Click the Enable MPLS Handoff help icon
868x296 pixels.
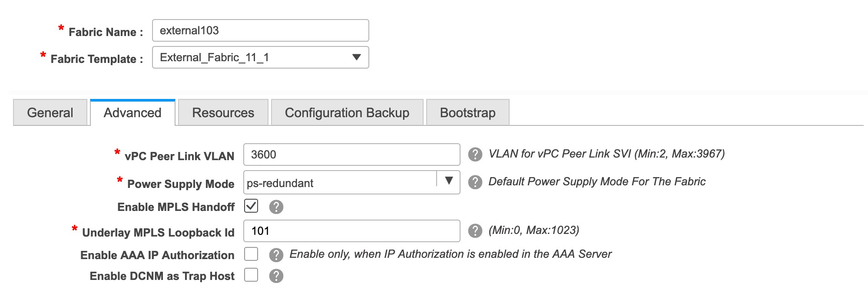(x=277, y=207)
